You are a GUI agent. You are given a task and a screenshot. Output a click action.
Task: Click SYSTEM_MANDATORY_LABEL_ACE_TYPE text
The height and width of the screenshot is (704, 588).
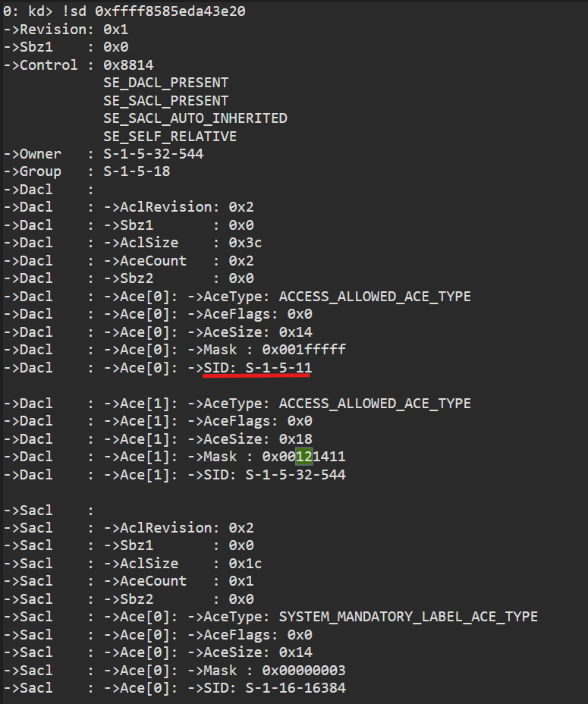click(408, 617)
